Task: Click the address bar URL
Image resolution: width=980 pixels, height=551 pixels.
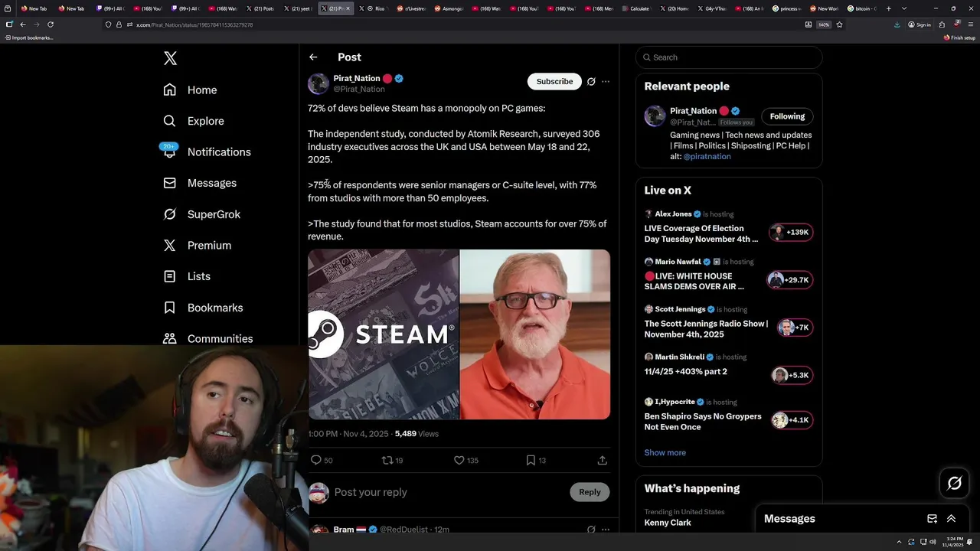Action: pos(194,25)
